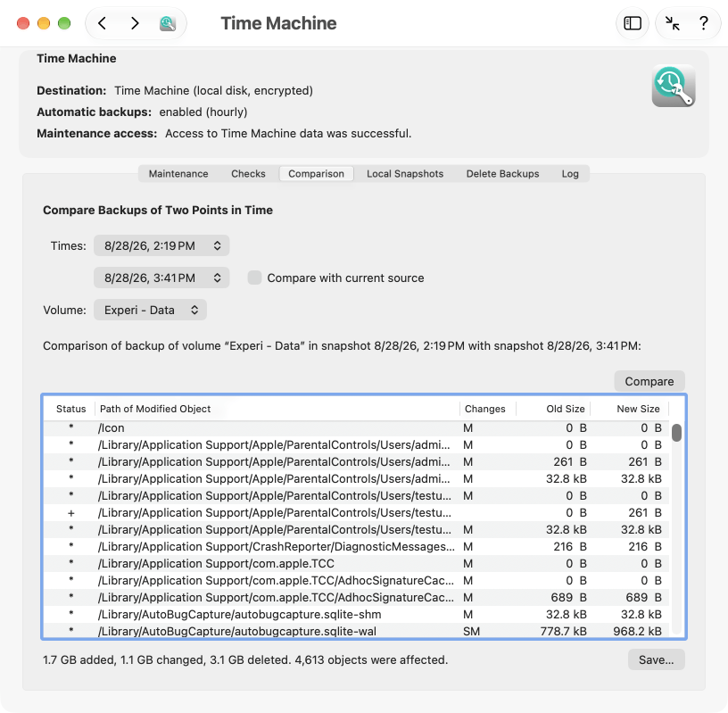Sort by Path of Modified Object header
This screenshot has width=728, height=713.
[277, 409]
